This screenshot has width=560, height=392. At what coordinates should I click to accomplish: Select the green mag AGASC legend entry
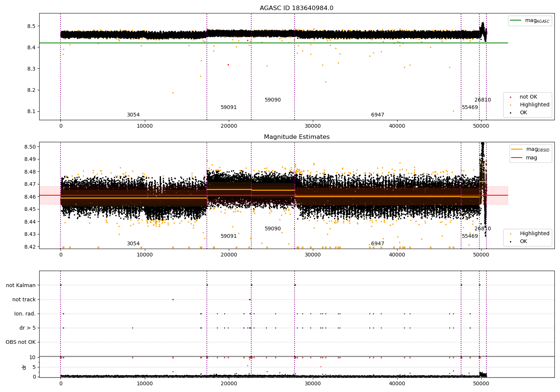pyautogui.click(x=530, y=21)
